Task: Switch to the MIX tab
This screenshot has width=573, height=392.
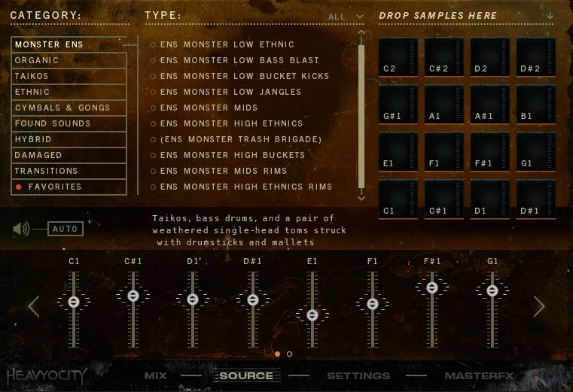Action: coord(156,375)
